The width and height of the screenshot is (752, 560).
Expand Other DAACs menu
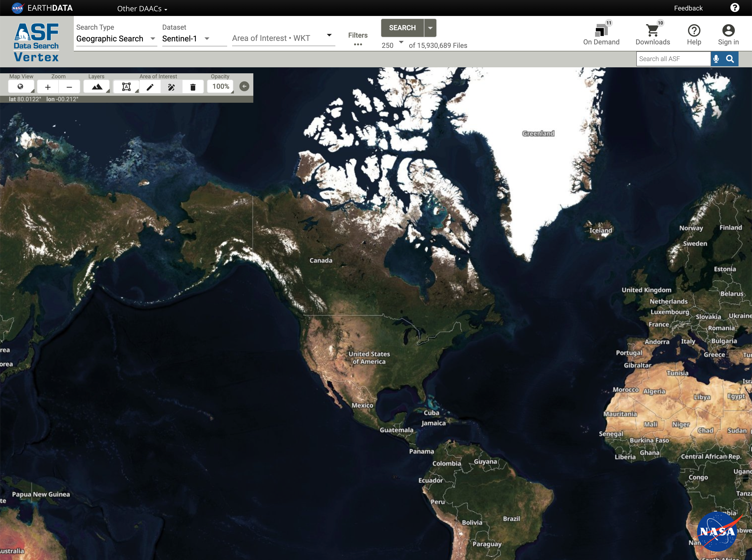[142, 8]
